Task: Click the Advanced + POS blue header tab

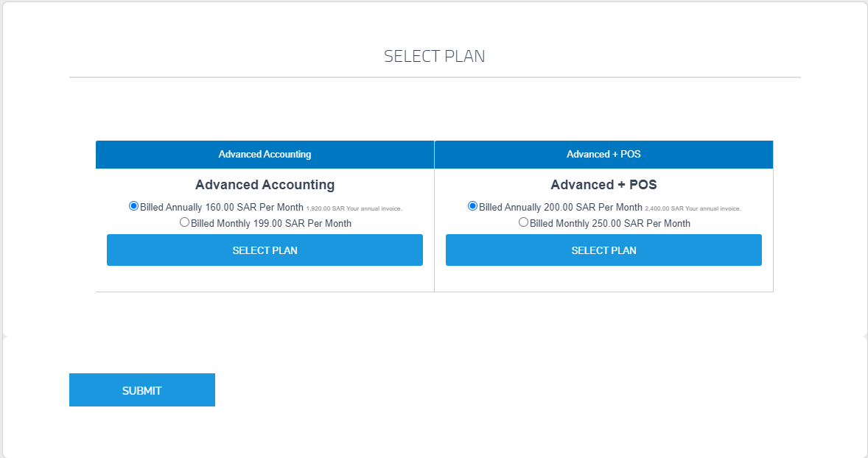Action: 603,155
